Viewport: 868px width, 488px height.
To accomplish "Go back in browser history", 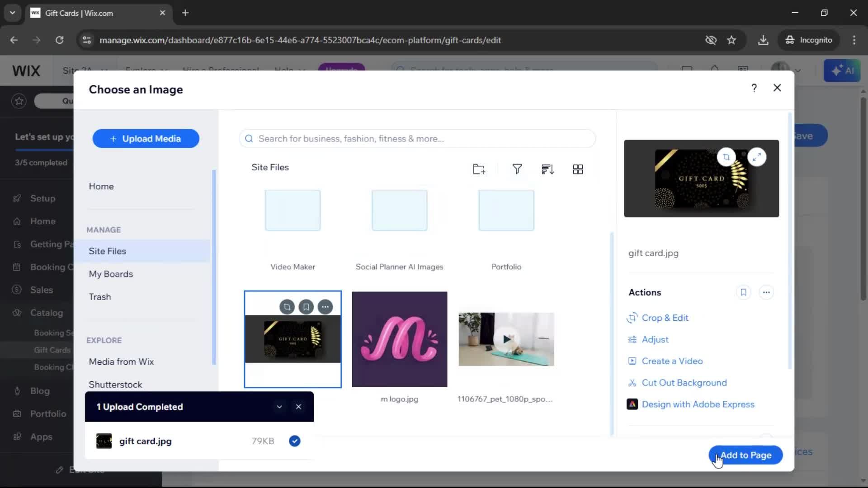I will [x=14, y=40].
